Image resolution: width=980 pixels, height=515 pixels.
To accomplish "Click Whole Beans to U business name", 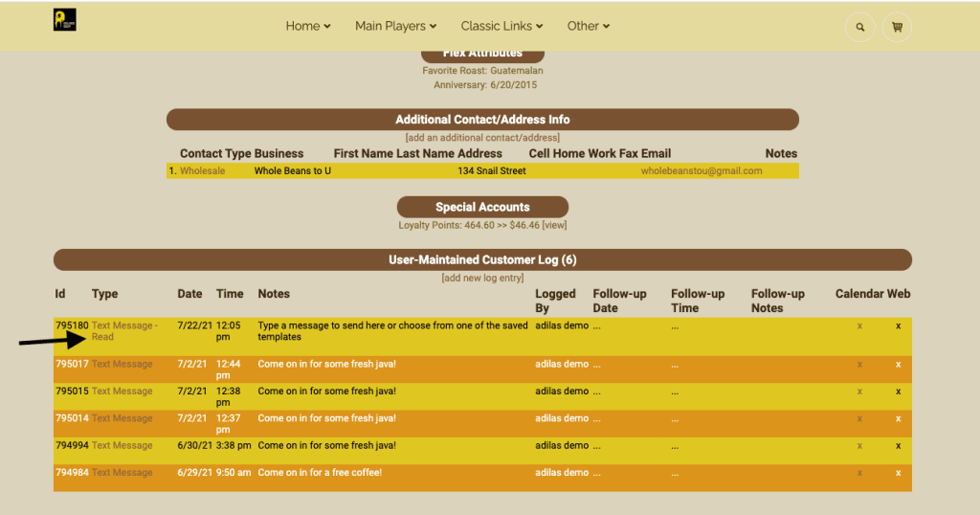I will (293, 170).
